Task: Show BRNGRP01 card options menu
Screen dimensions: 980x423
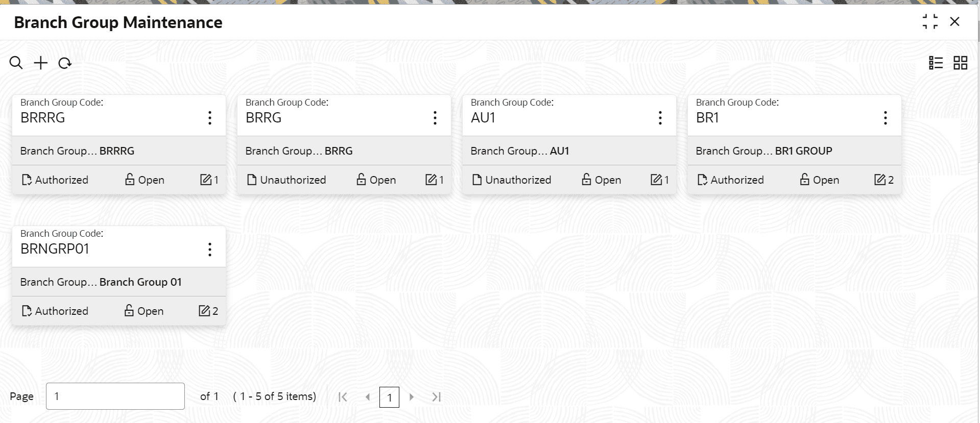Action: coord(210,249)
